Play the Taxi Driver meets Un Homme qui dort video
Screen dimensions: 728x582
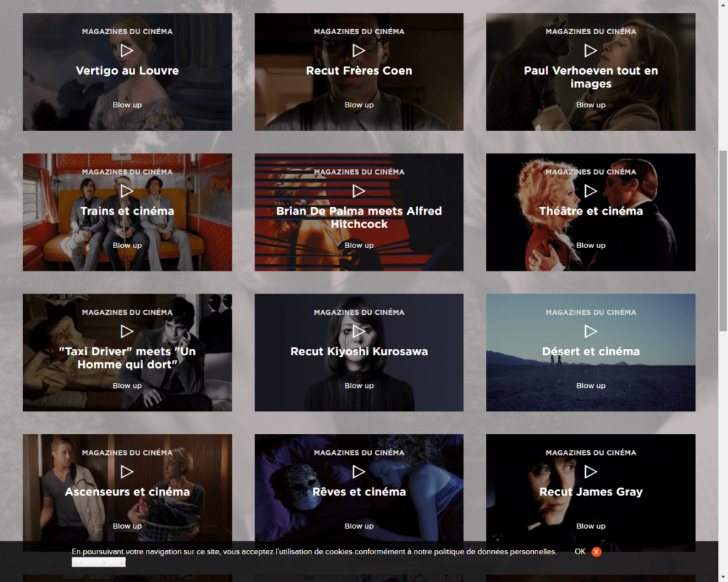click(127, 331)
